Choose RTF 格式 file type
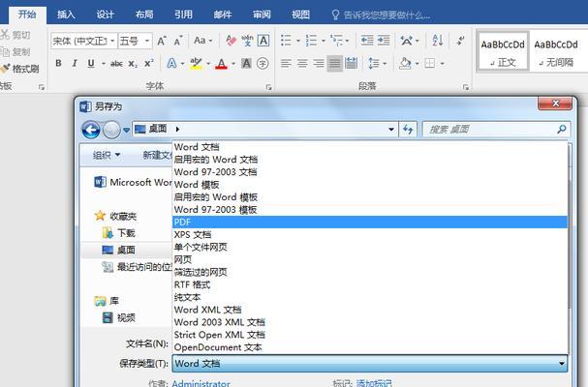 click(370, 284)
